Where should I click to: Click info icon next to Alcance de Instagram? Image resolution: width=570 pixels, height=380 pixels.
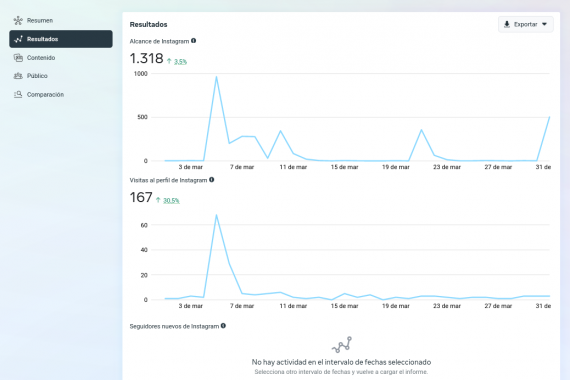[x=194, y=41]
